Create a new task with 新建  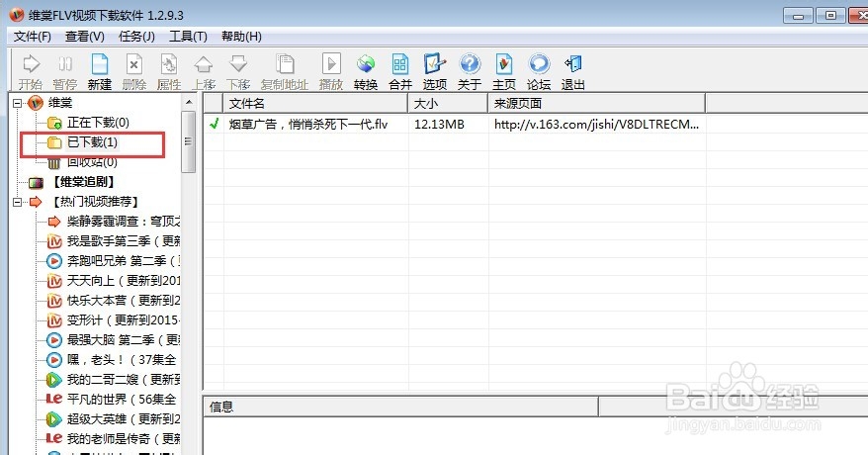pos(100,72)
